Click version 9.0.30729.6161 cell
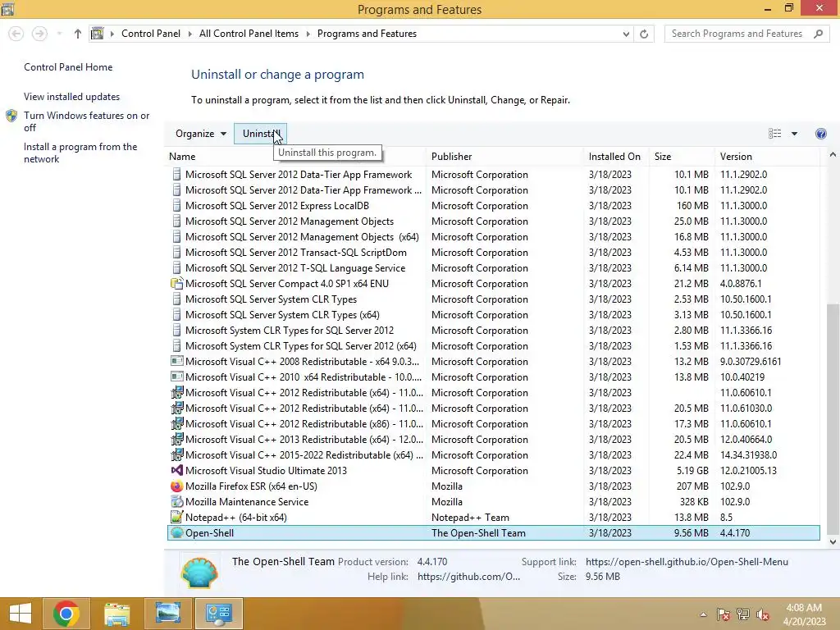Screen dimensions: 840x630 coord(751,362)
